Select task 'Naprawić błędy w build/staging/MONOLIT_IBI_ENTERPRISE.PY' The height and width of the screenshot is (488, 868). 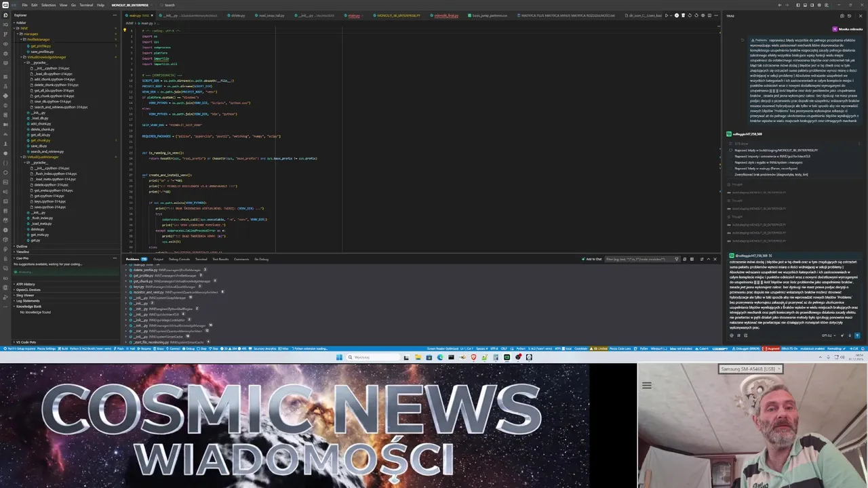tap(776, 150)
